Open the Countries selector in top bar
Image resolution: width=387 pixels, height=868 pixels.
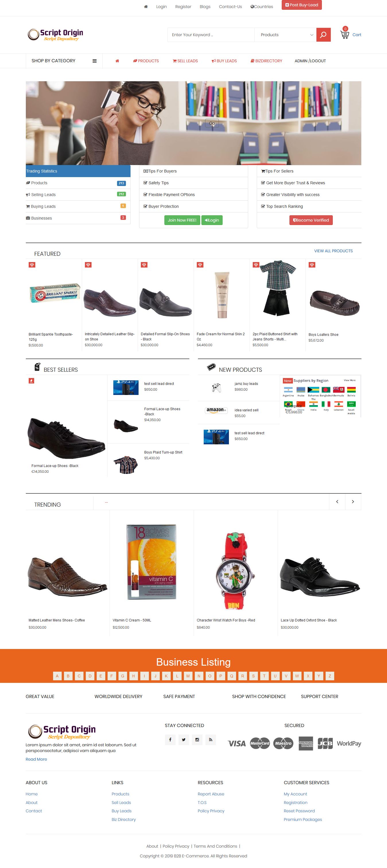coord(262,7)
